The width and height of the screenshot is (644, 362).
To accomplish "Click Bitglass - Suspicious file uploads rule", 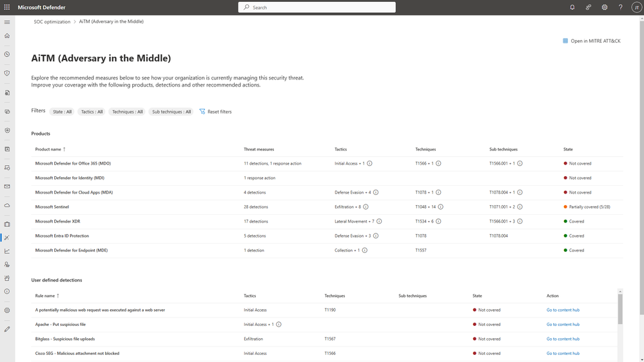I will coord(65,339).
